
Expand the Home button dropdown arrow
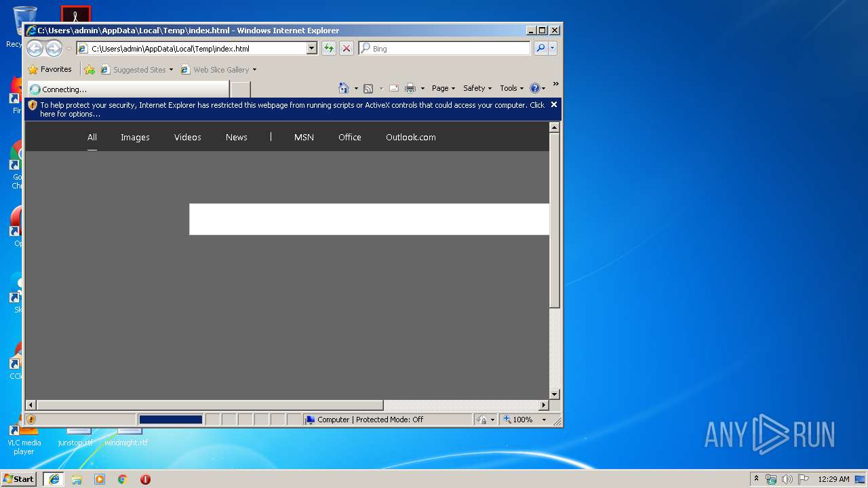click(356, 88)
